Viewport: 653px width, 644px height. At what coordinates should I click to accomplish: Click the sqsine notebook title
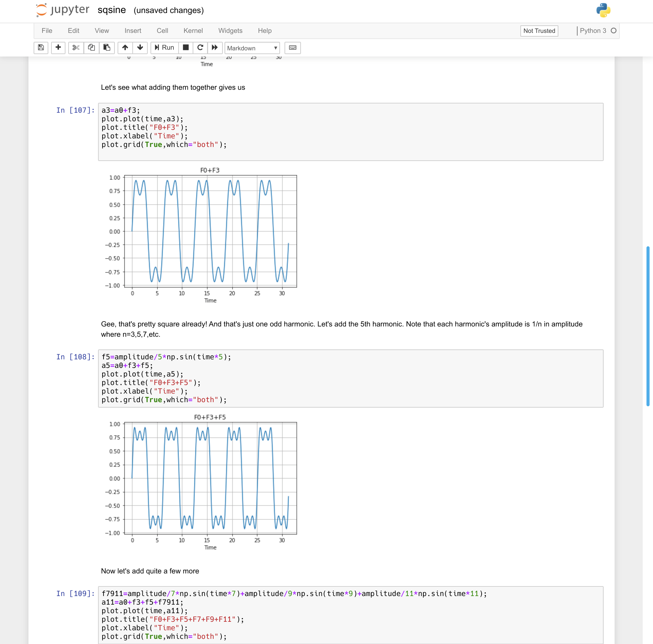coord(112,10)
